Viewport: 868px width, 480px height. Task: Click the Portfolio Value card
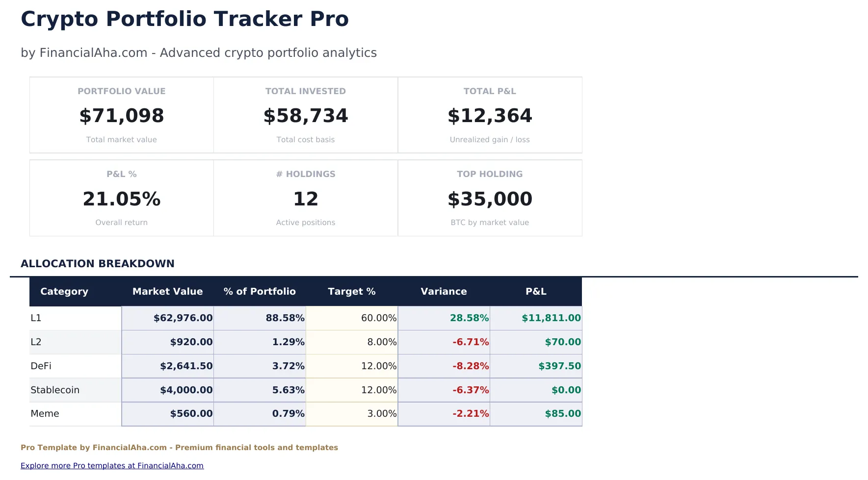click(121, 115)
